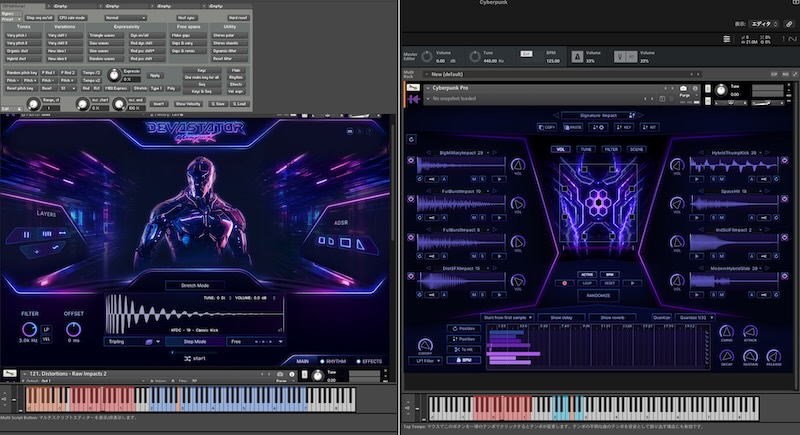Click the KEY randomize icon button
The width and height of the screenshot is (800, 435).
click(x=624, y=127)
